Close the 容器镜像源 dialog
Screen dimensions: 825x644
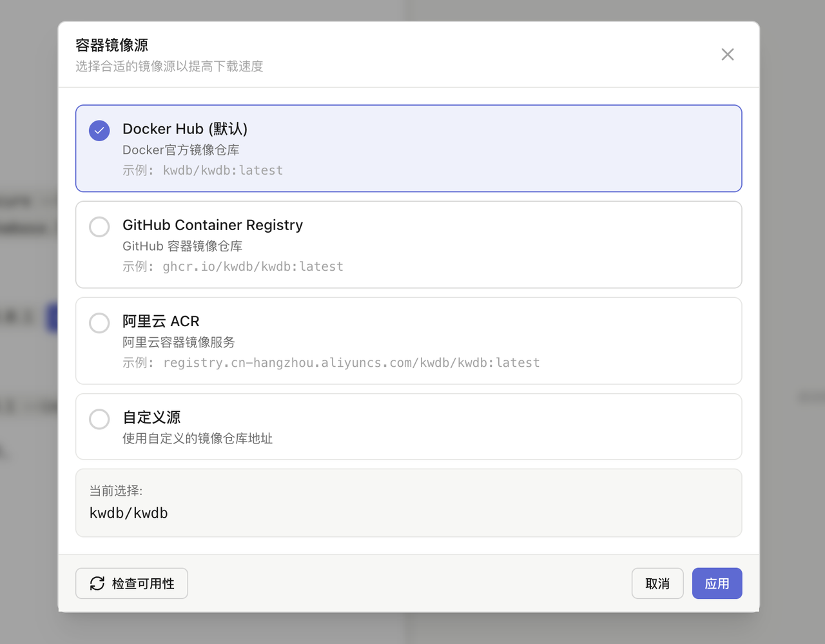tap(727, 55)
